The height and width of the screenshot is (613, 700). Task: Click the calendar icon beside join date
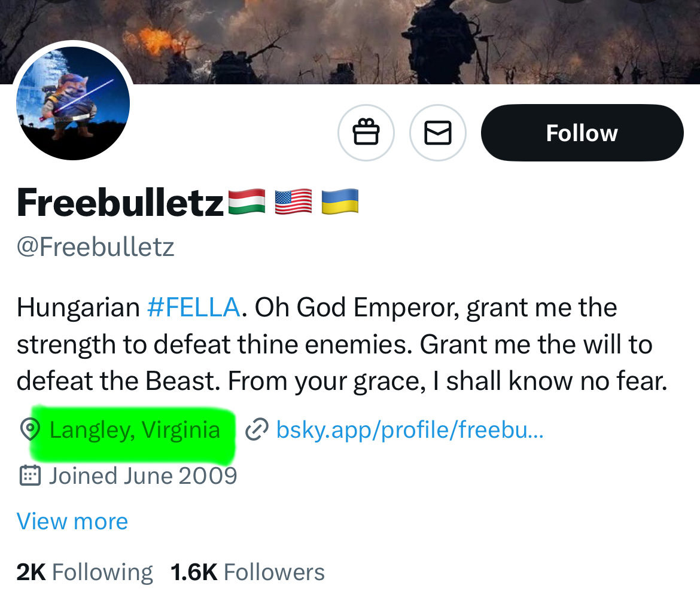30,475
